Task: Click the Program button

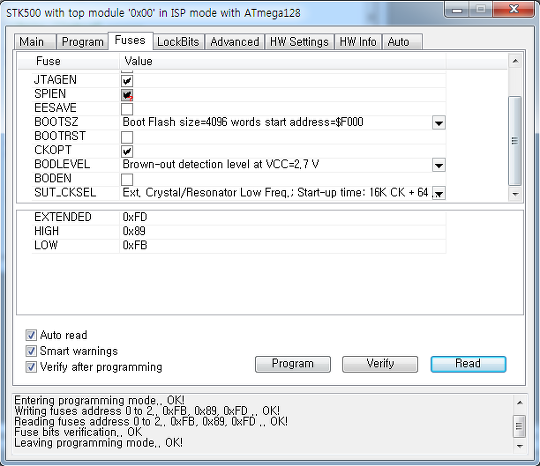Action: coord(293,364)
